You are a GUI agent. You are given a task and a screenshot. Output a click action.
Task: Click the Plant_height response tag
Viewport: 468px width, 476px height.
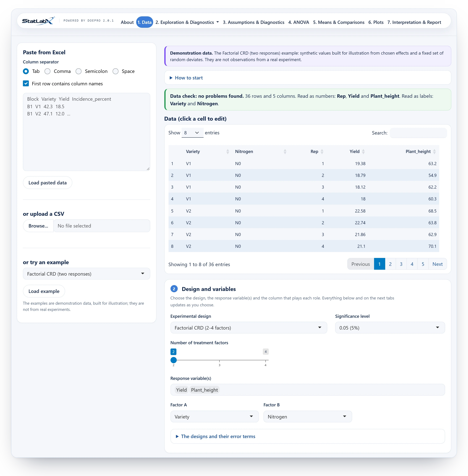click(x=204, y=390)
